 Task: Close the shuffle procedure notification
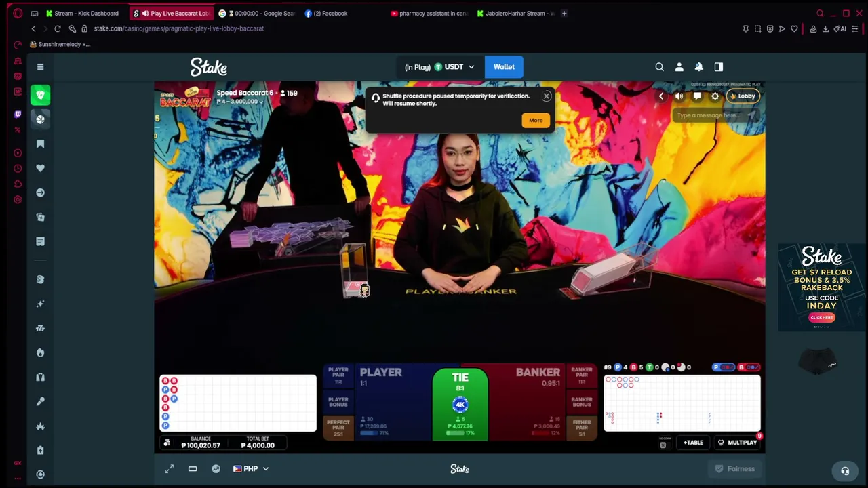tap(547, 96)
